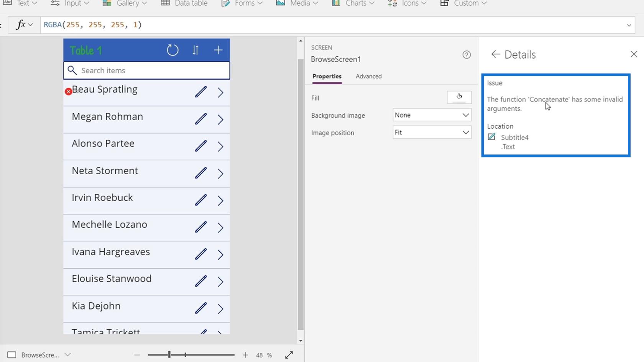Open the Gallery dropdown menu

point(125,3)
